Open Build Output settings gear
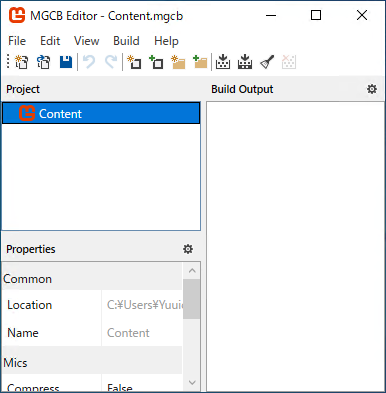 pyautogui.click(x=372, y=89)
